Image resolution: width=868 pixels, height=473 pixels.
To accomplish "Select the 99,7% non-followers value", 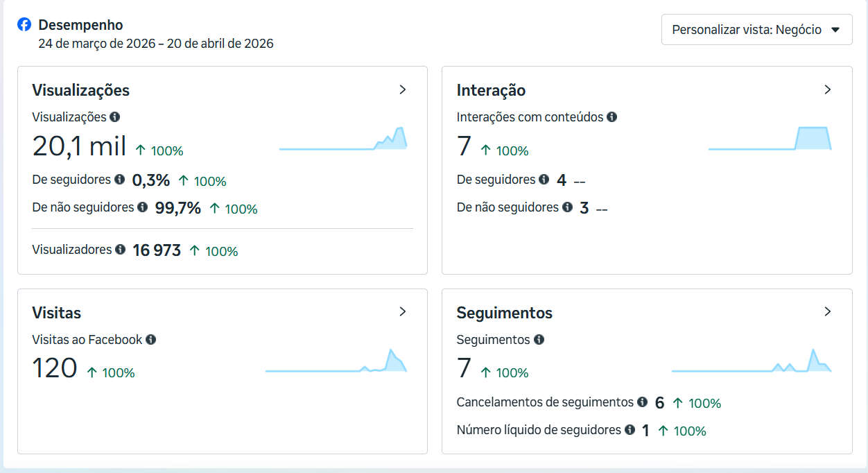I will coord(178,208).
